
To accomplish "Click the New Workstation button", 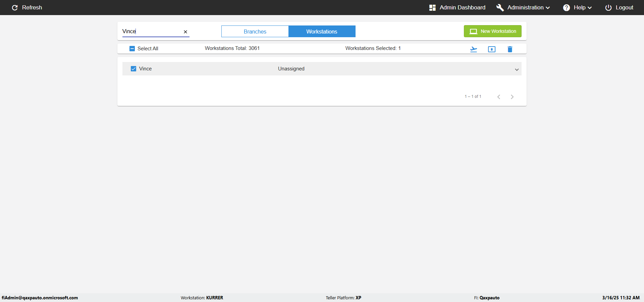I will coord(493,31).
